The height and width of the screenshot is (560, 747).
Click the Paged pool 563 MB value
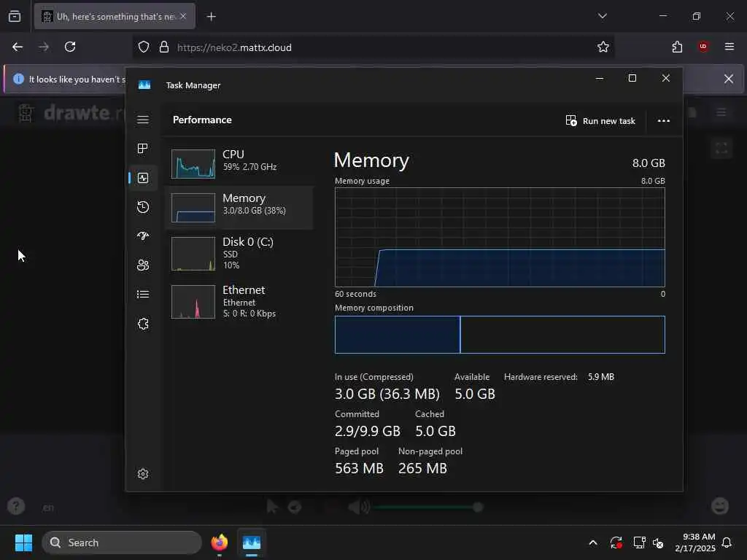359,469
